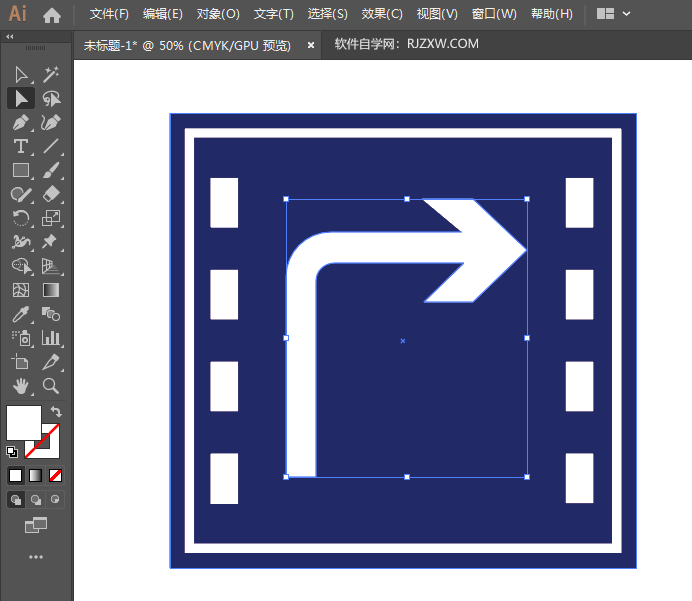Open the 对象(O) menu
The image size is (692, 601).
pyautogui.click(x=218, y=14)
